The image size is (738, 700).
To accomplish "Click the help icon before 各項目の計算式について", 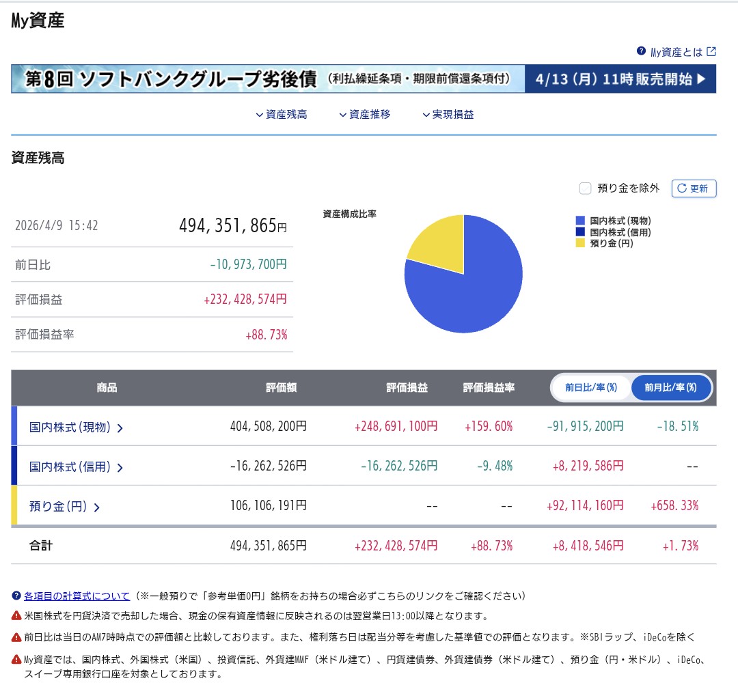I will (14, 594).
